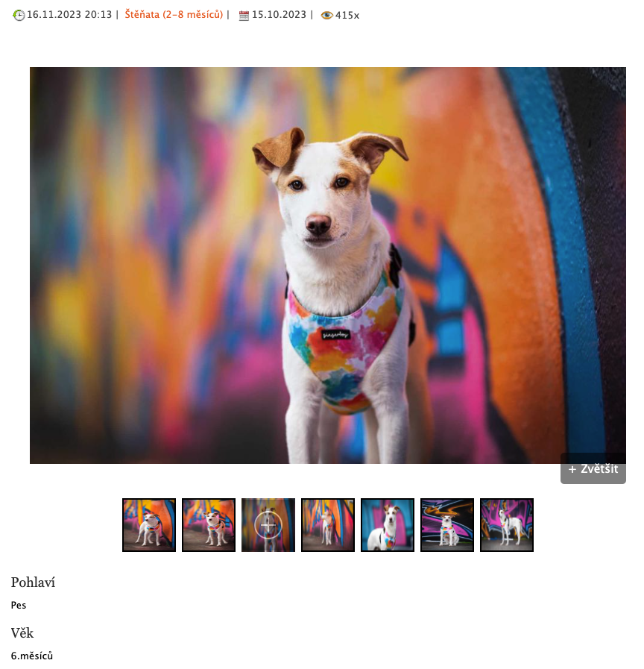Select the first thumbnail in the gallery strip
This screenshot has width=644, height=669.
coord(149,525)
